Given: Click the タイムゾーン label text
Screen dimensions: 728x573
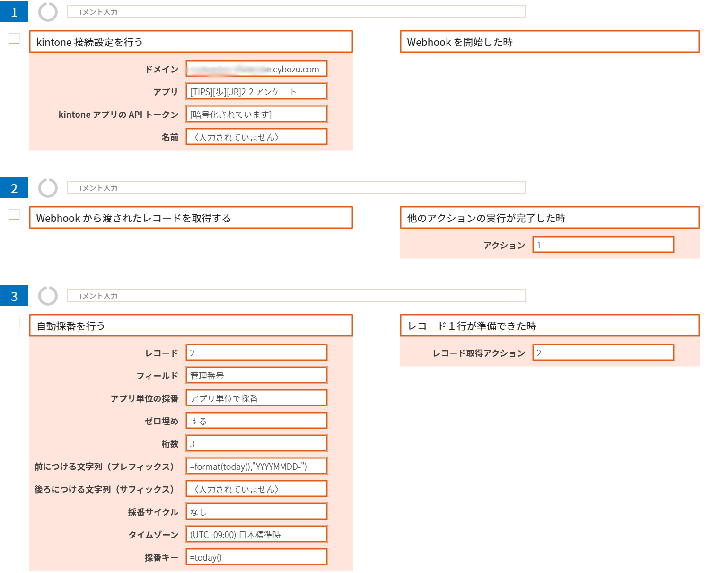Looking at the screenshot, I should 153,535.
